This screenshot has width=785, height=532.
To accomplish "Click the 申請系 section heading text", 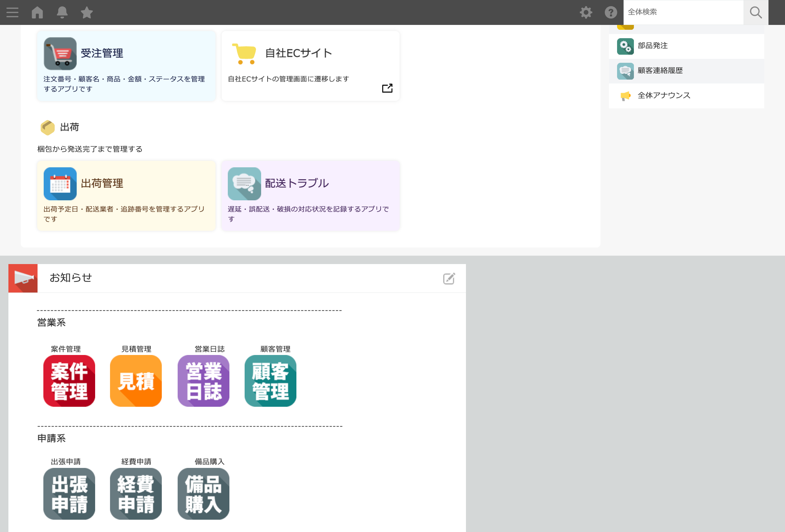I will point(51,438).
